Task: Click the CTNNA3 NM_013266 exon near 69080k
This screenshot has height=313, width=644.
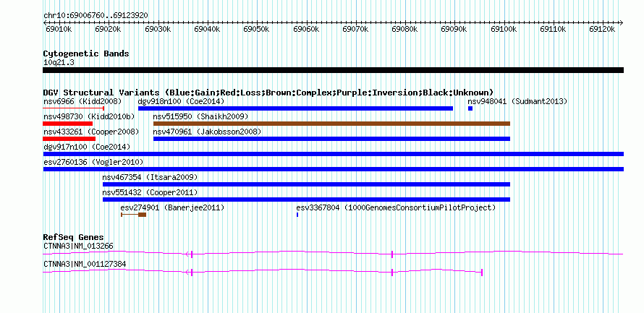Action: [x=392, y=254]
